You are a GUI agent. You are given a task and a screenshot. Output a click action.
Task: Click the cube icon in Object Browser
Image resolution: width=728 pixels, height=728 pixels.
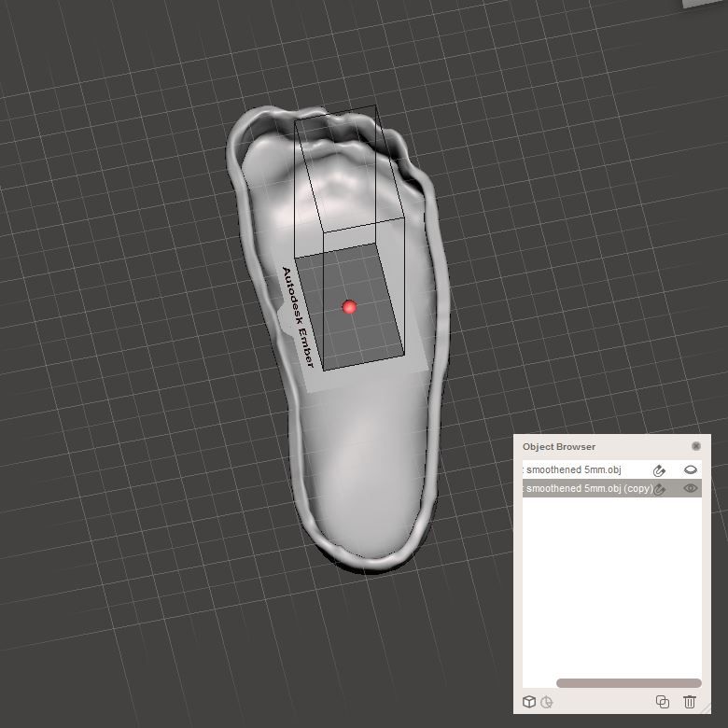point(529,702)
